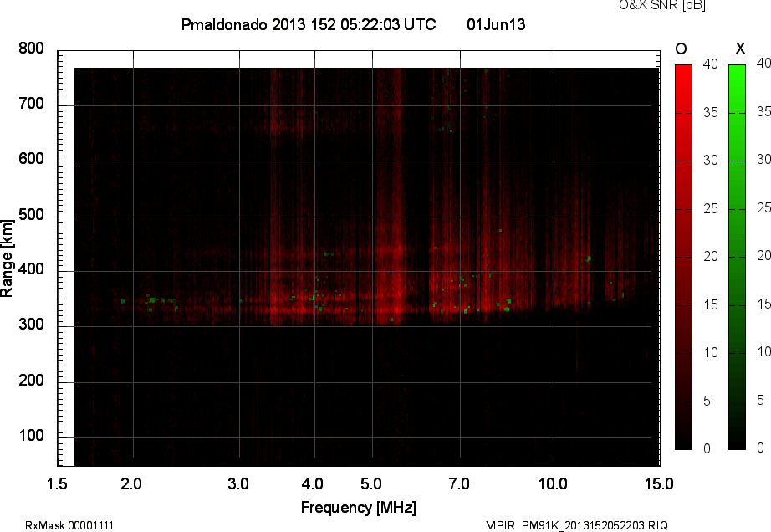Viewport: 771px width, 532px height.
Task: Click the red O-mode SNR colorbar
Action: (x=683, y=257)
